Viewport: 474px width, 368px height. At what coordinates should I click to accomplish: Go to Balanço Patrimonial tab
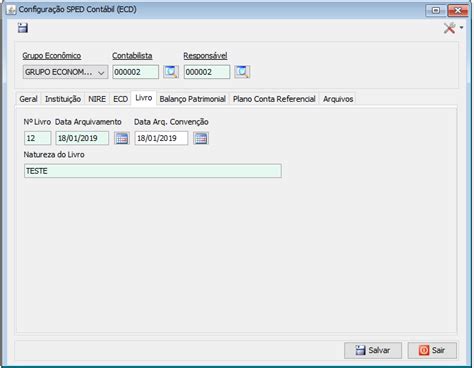pyautogui.click(x=193, y=99)
